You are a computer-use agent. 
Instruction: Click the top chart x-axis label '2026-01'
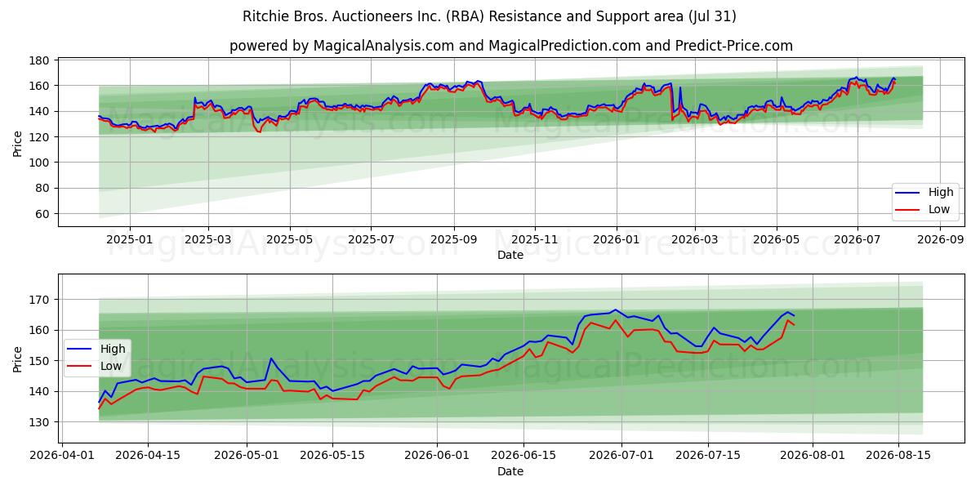click(x=616, y=241)
